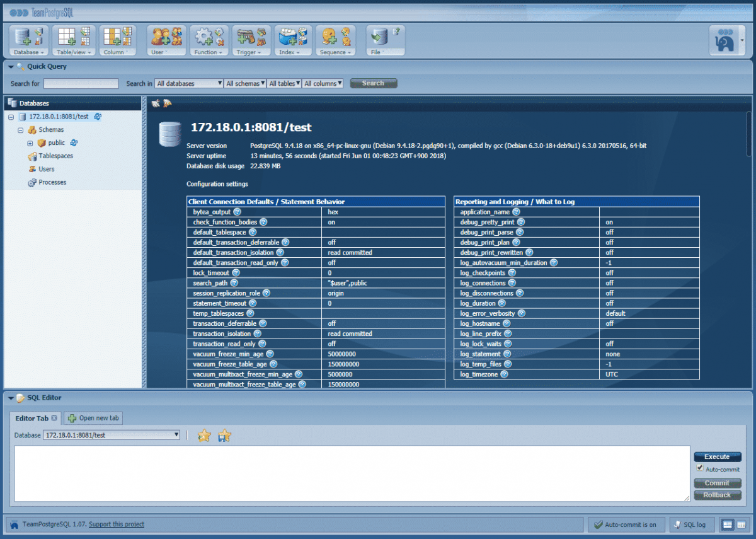Screen dimensions: 756x539
Task: Open the Function toolbar dropdown
Action: 209,53
